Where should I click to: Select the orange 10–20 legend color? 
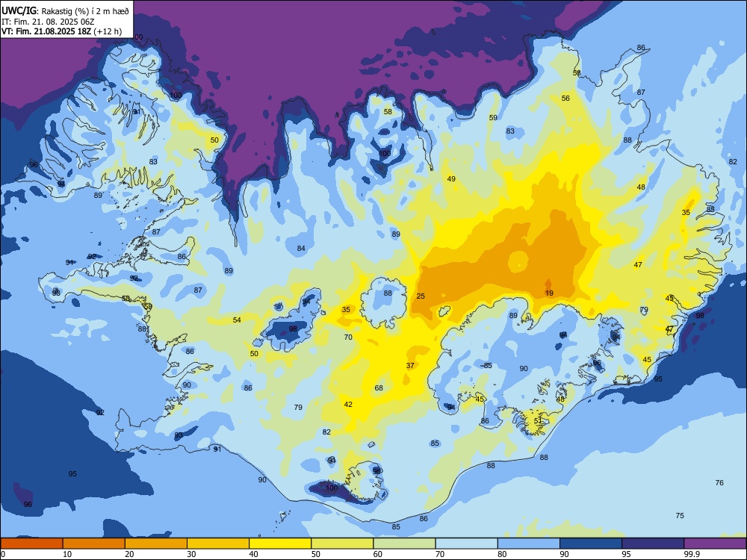click(94, 544)
